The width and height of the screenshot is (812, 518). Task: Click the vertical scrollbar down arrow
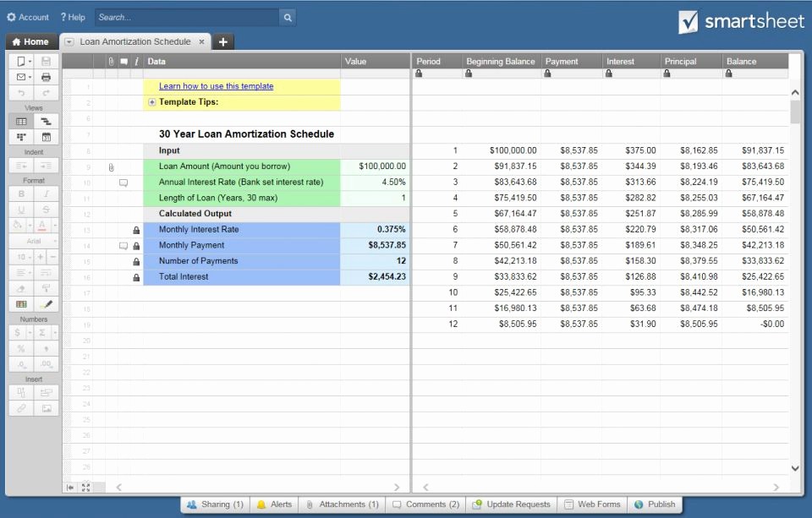click(795, 468)
